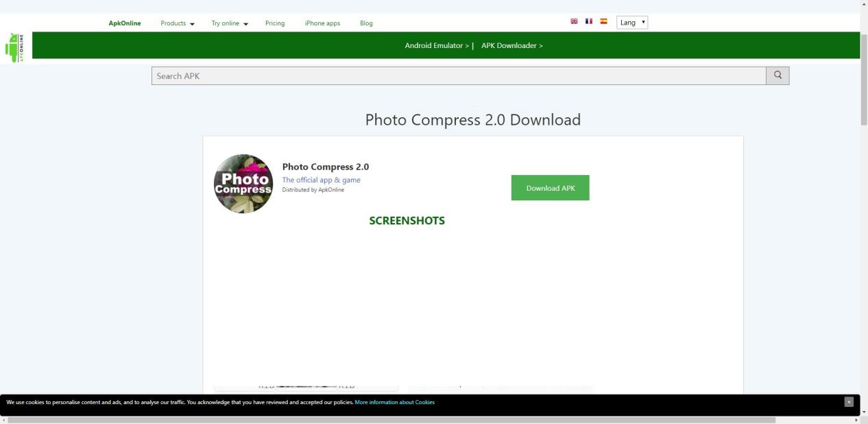Click the ApkOnline home link
868x424 pixels.
125,23
